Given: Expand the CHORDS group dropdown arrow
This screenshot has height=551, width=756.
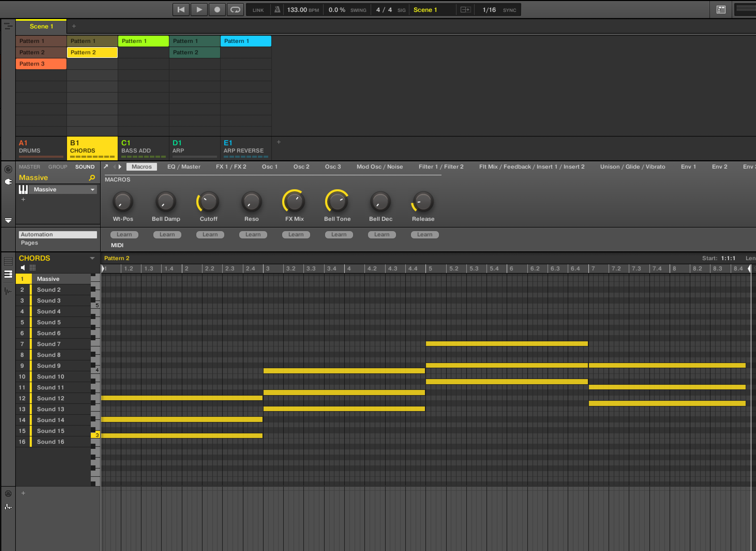Looking at the screenshot, I should tap(92, 258).
